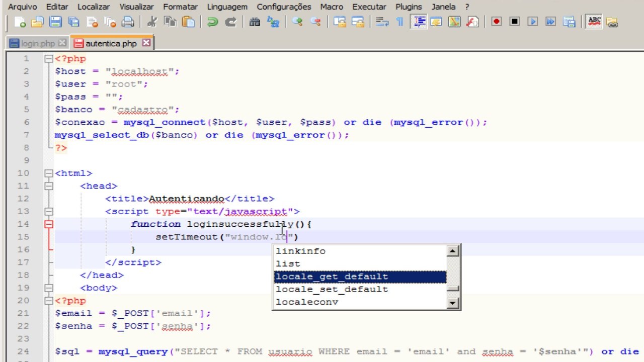Choose localeconv from the autocomplete list
Screen dimensions: 644x362
click(360, 302)
